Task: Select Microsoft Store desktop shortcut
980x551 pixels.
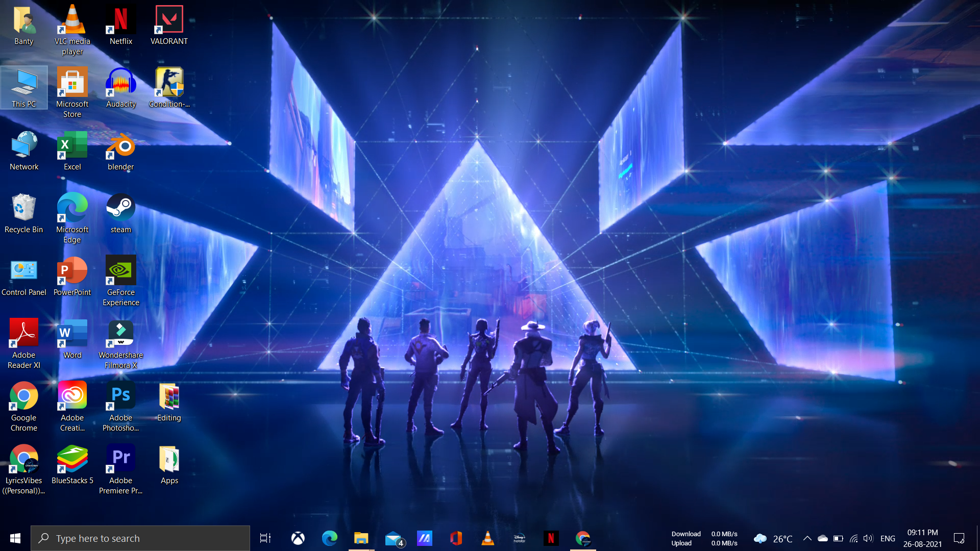Action: point(72,93)
